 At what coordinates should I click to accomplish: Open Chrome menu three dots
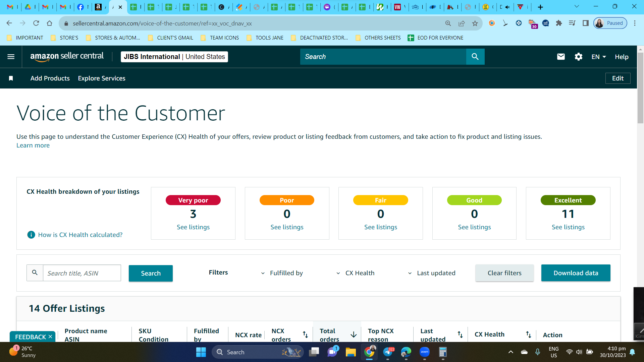coord(635,23)
